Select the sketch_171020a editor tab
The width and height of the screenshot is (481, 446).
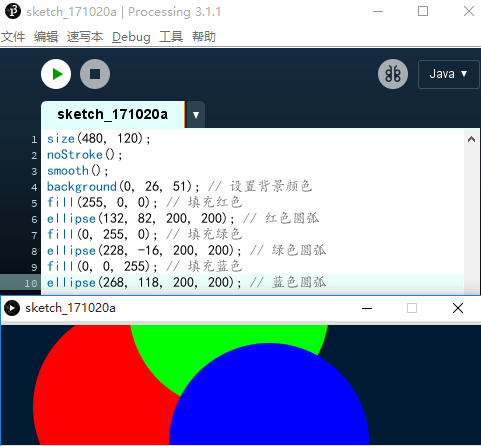click(113, 115)
